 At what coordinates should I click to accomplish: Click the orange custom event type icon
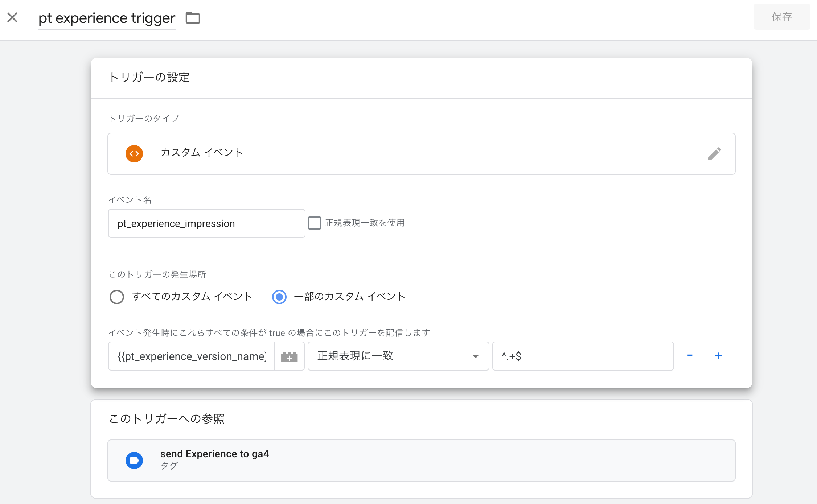click(134, 154)
